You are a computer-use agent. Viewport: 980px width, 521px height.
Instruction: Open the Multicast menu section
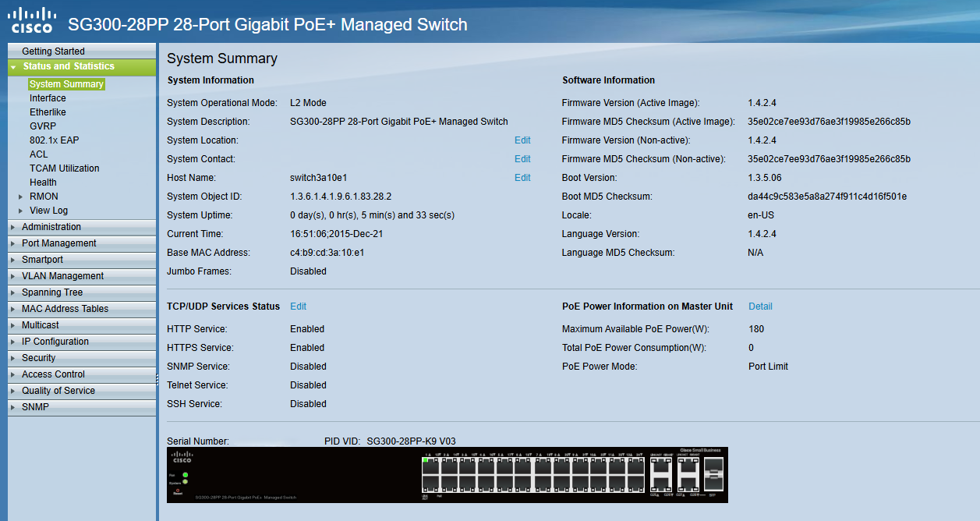click(82, 325)
